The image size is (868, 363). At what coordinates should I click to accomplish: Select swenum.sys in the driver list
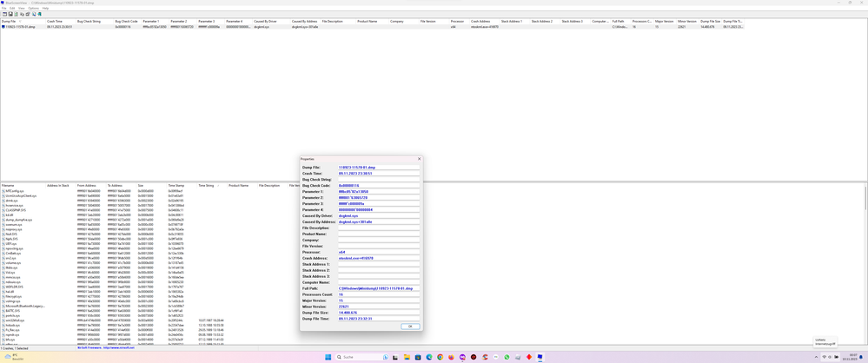(13, 225)
